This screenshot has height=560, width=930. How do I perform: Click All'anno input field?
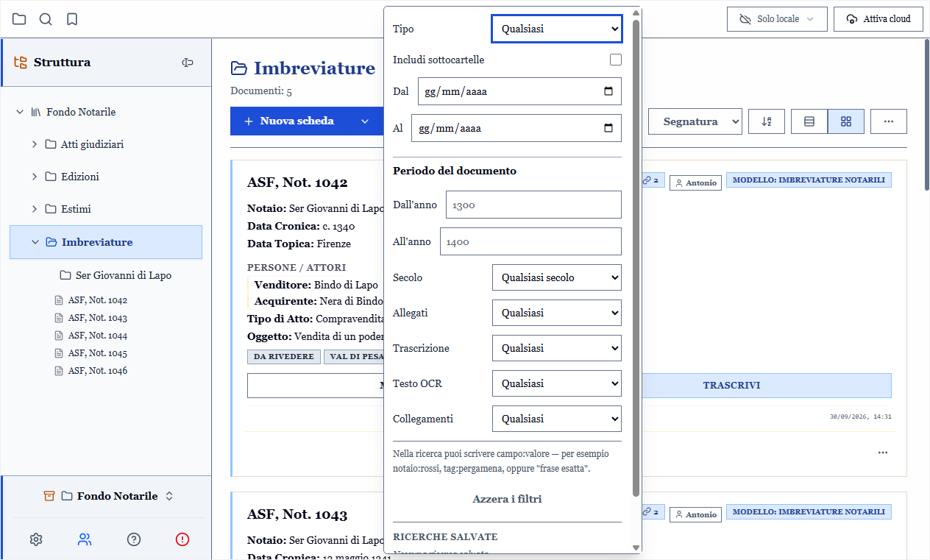coord(530,241)
